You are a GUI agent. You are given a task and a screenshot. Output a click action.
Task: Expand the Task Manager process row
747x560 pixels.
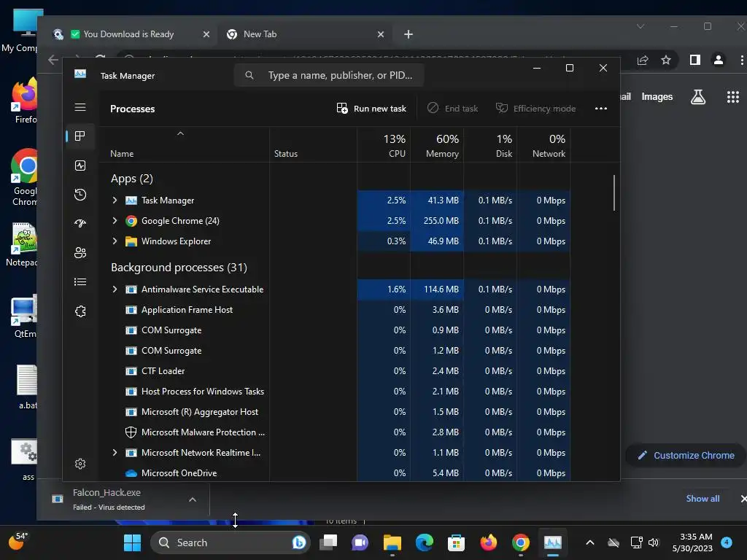point(115,201)
